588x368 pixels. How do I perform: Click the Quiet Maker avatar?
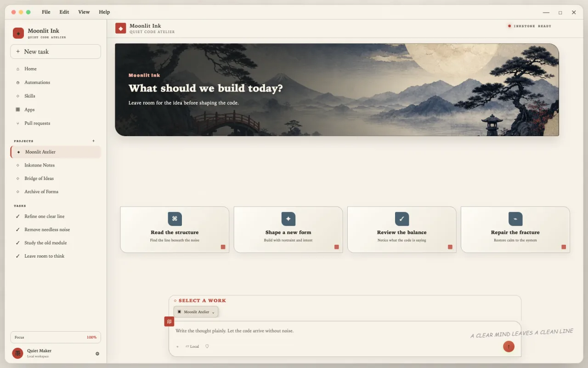tap(17, 353)
